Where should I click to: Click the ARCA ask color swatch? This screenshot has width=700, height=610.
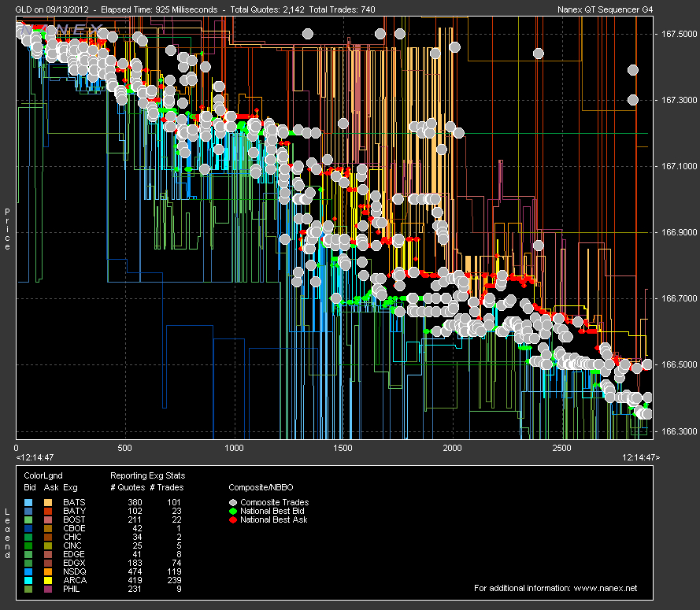coord(48,581)
